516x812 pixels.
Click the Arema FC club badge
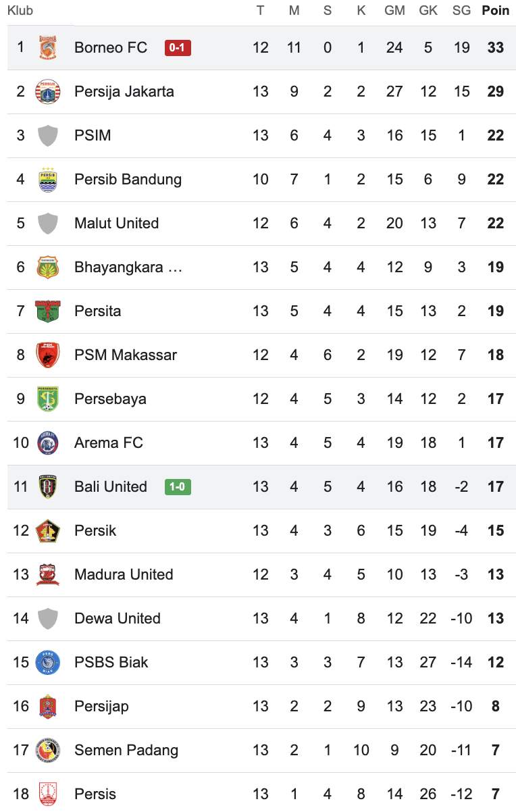48,443
